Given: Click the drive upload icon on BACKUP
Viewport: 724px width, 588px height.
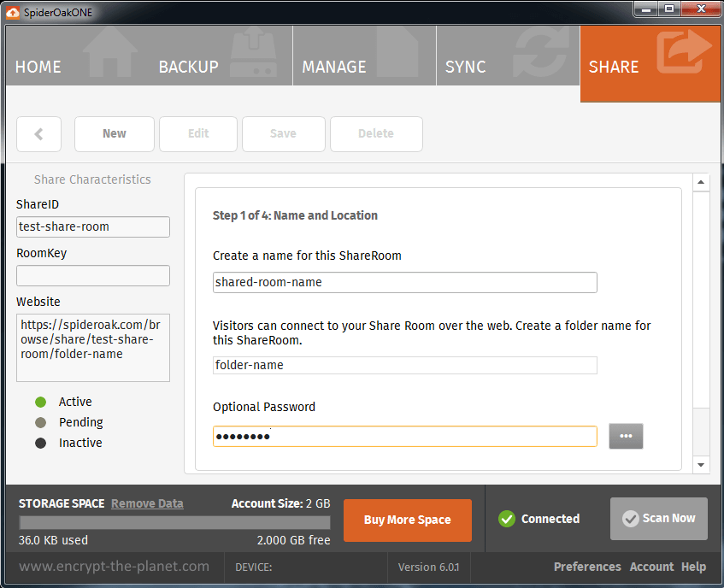Looking at the screenshot, I should [x=253, y=51].
